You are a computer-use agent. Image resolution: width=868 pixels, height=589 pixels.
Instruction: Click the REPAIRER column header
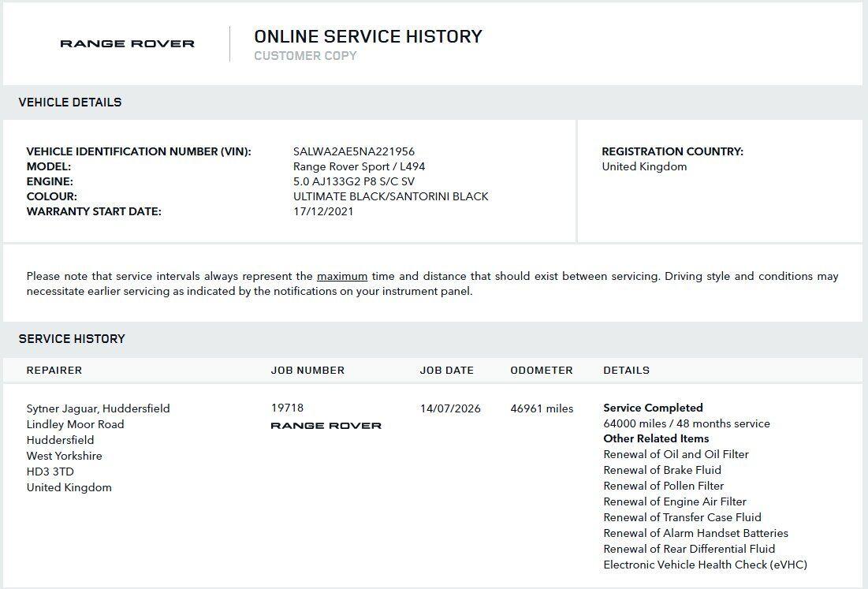pyautogui.click(x=54, y=371)
